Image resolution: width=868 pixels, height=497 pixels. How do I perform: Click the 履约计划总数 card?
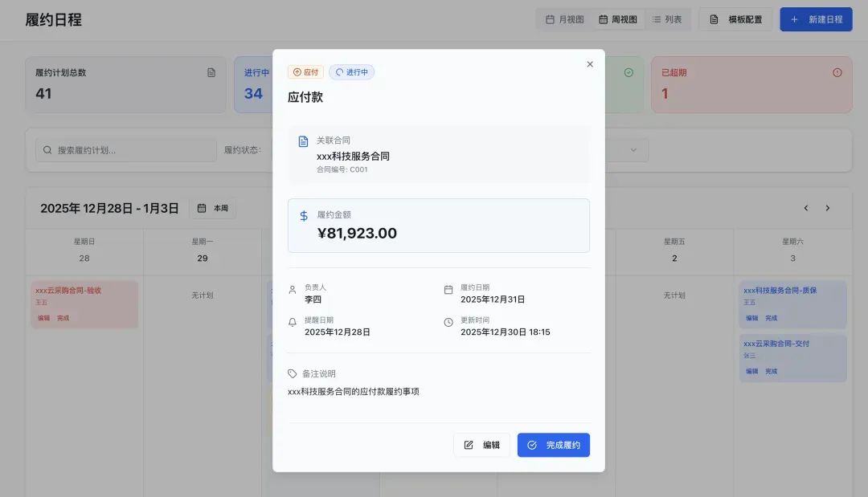click(x=125, y=84)
